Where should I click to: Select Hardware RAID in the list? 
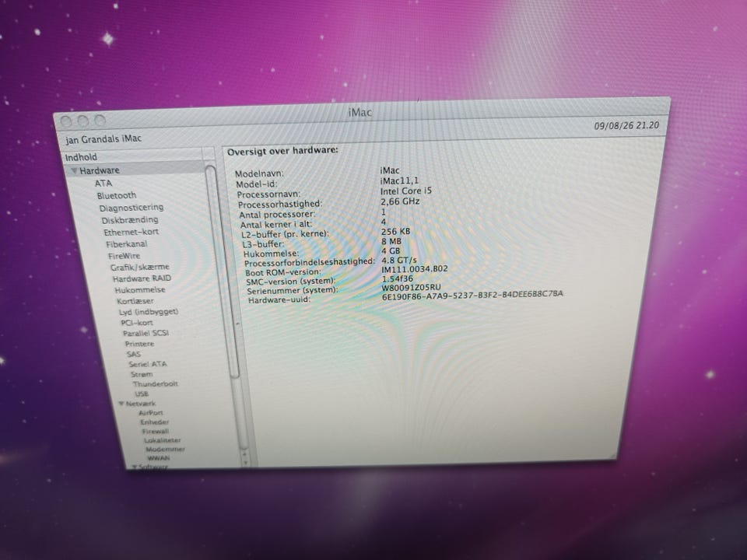pos(142,278)
